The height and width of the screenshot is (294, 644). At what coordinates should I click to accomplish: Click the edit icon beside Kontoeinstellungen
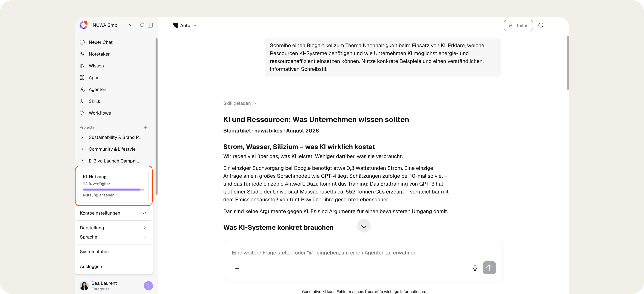(145, 213)
